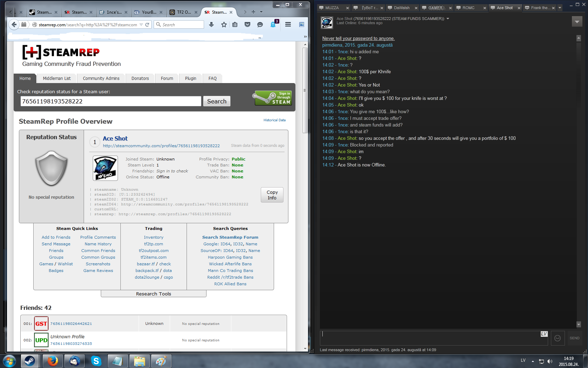Open Skype from the taskbar

pyautogui.click(x=96, y=361)
